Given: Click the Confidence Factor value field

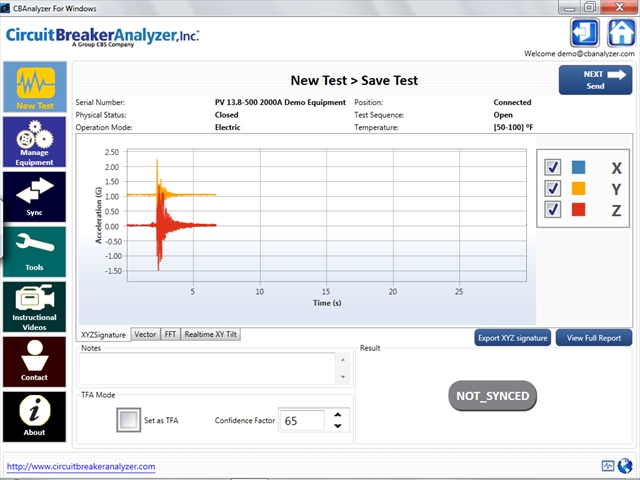Looking at the screenshot, I should 302,420.
